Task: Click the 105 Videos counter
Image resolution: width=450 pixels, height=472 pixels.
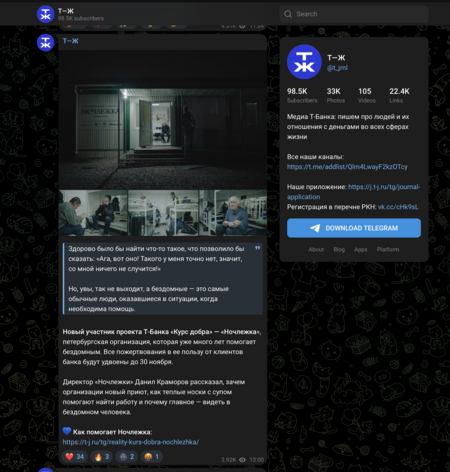Action: click(x=367, y=95)
